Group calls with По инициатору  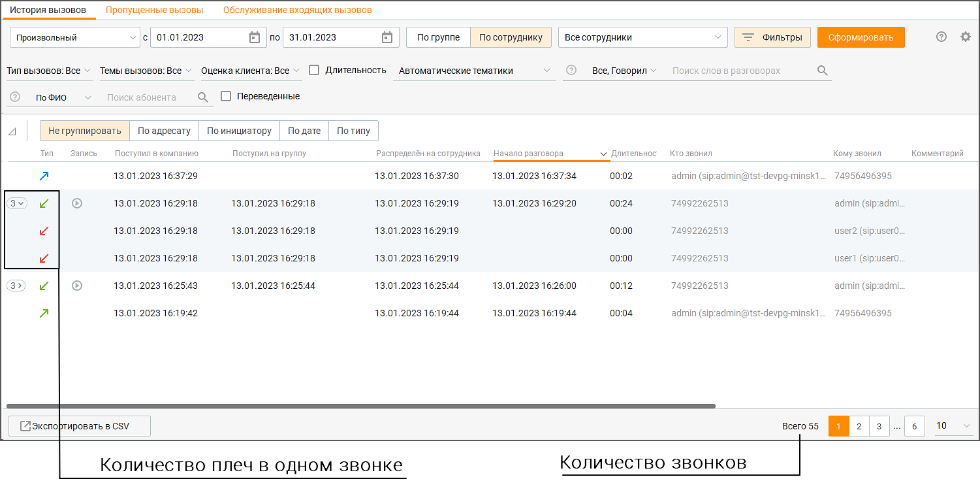(239, 131)
